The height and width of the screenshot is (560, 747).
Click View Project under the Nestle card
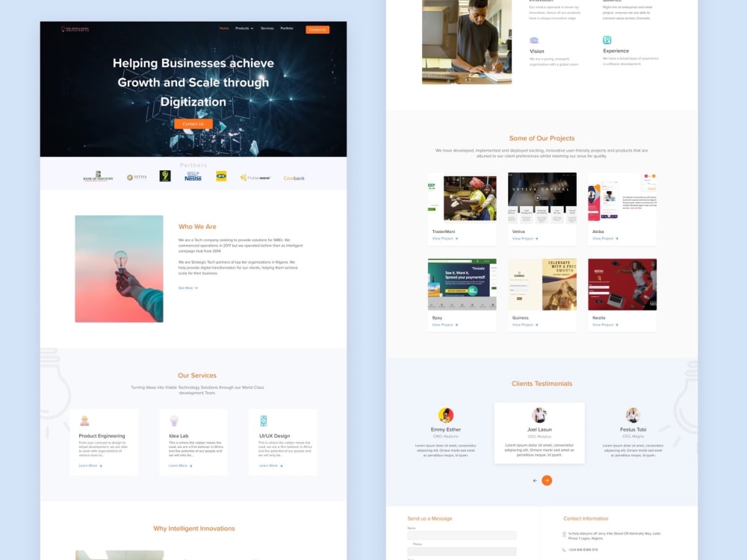[605, 325]
